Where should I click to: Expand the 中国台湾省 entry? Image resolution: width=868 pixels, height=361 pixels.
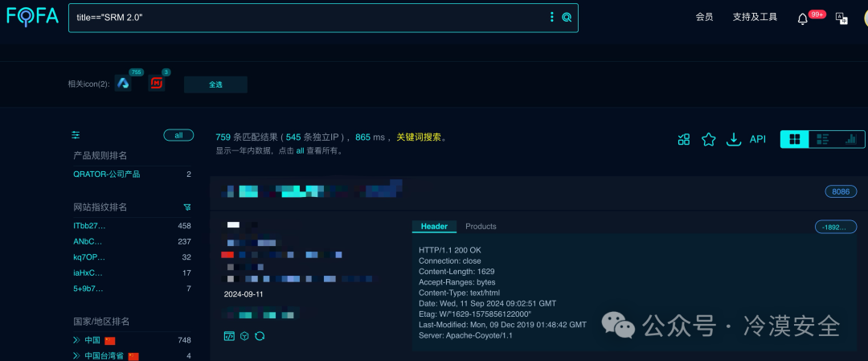click(x=77, y=355)
